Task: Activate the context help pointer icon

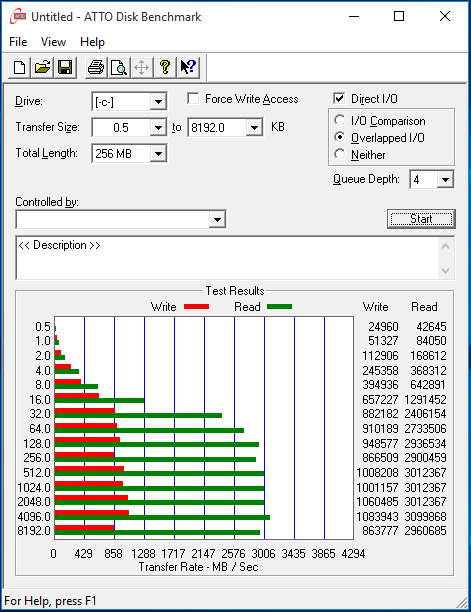Action: point(188,68)
